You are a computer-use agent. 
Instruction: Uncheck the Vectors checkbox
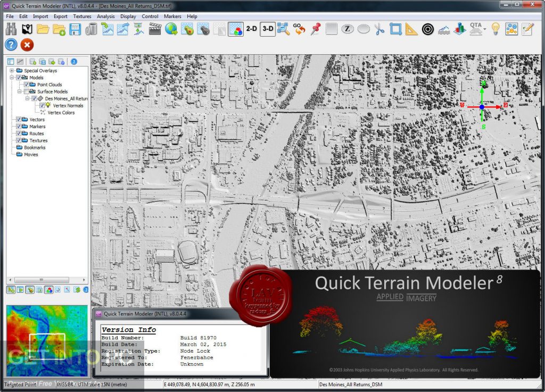tap(19, 120)
